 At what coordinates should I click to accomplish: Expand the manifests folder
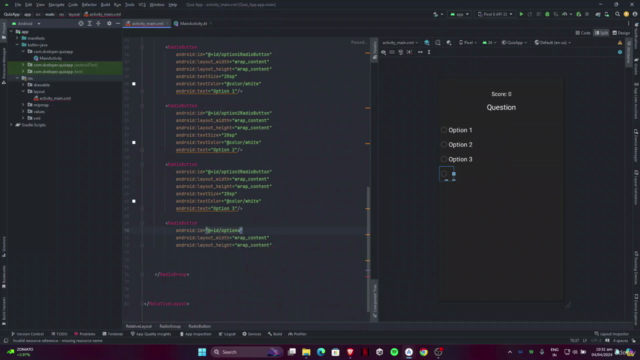click(17, 38)
